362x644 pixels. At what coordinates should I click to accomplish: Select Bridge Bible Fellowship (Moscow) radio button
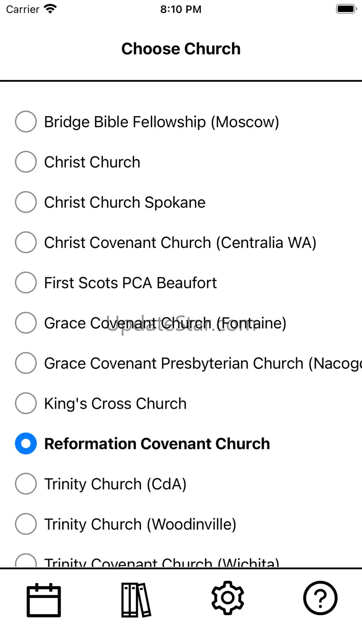(x=26, y=122)
